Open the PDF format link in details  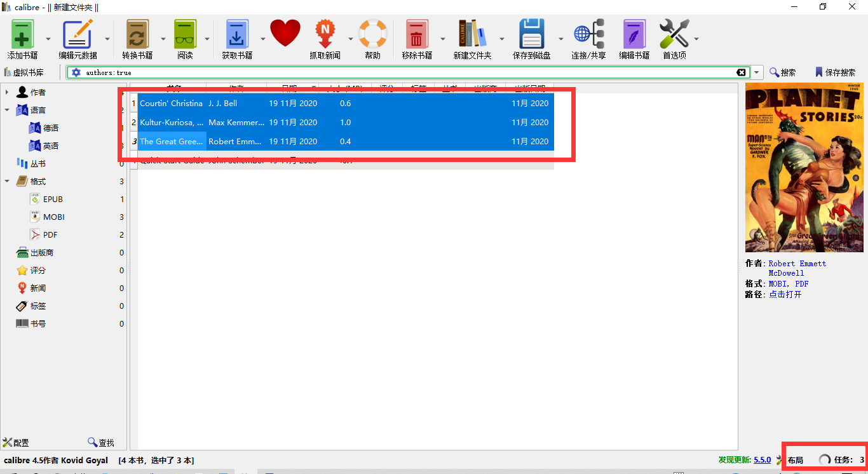pyautogui.click(x=801, y=284)
